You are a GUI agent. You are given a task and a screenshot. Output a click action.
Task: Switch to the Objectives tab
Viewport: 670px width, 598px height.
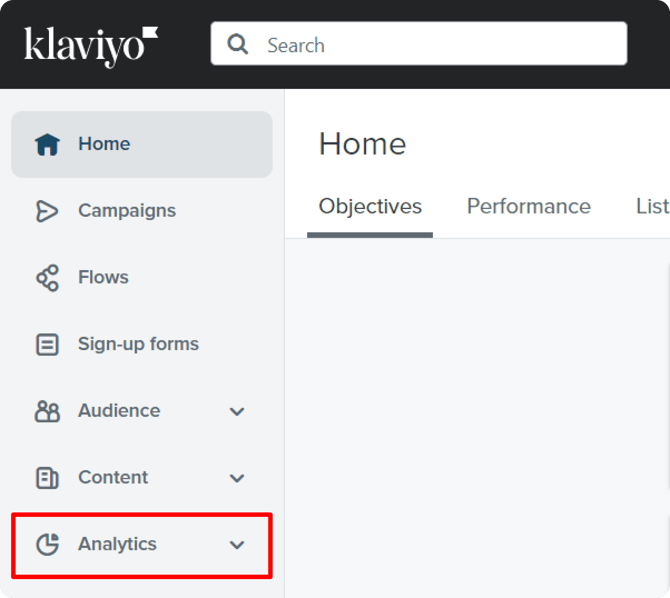(370, 207)
